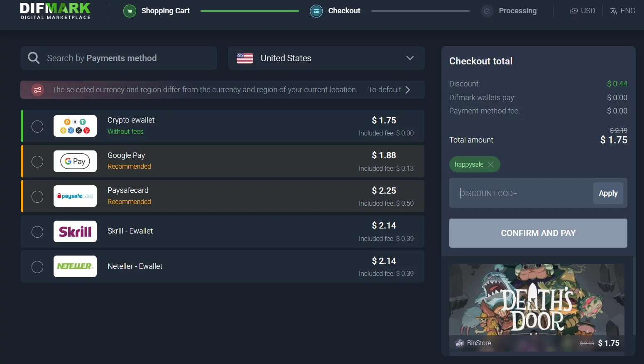Click the Paysafecard logo
This screenshot has height=364, width=644.
tap(75, 196)
